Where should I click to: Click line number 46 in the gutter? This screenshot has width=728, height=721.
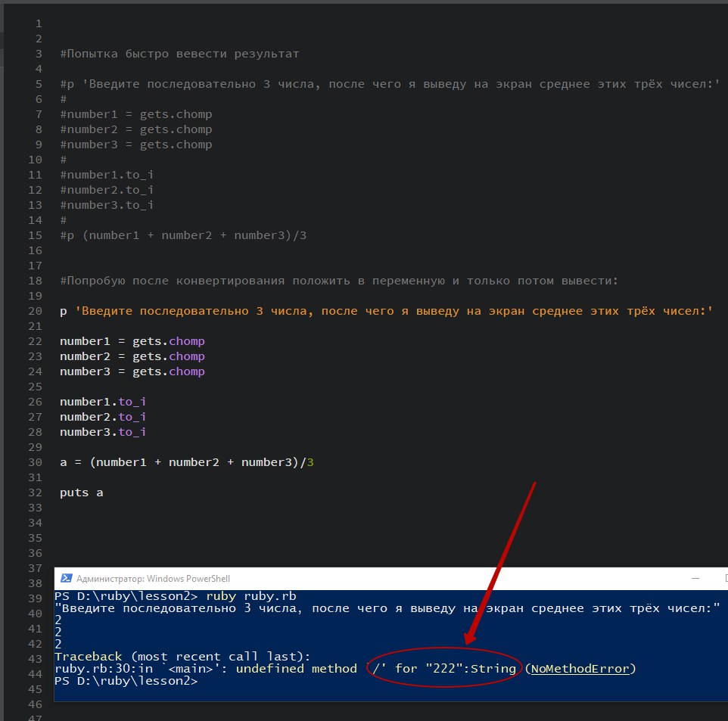click(36, 704)
